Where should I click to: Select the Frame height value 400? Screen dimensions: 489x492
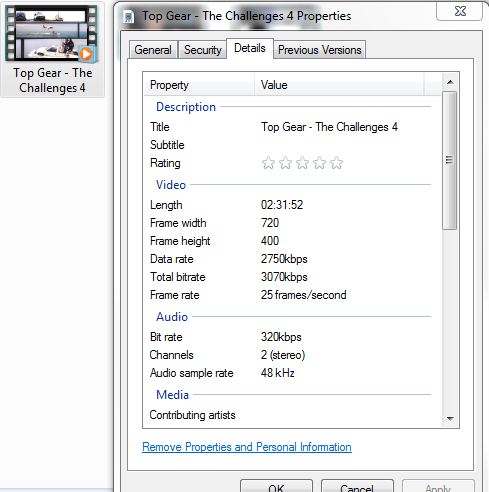[x=270, y=241]
